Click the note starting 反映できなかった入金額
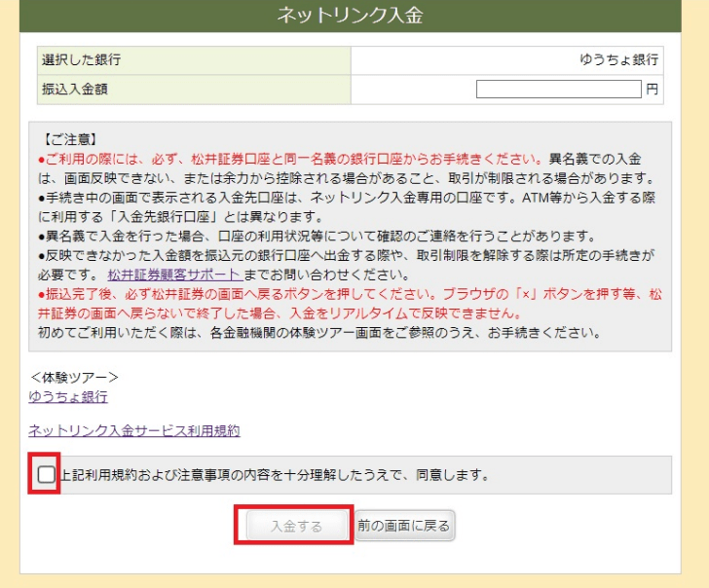709x588 pixels. tap(347, 265)
